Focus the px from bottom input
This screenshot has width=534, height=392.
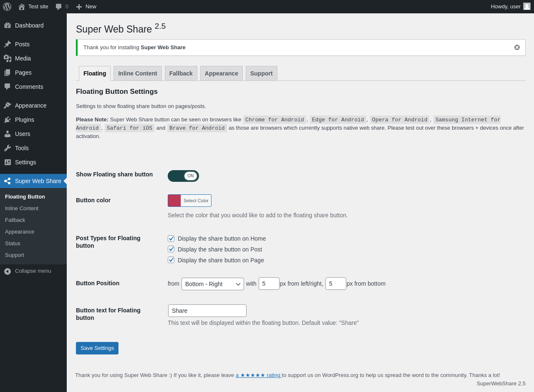pos(336,284)
